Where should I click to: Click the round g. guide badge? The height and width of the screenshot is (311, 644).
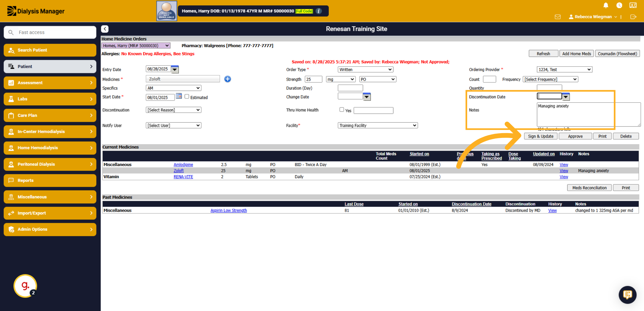coord(25,286)
